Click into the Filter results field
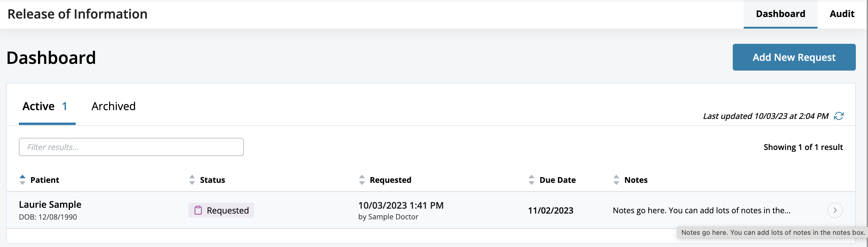The width and height of the screenshot is (868, 247). point(131,147)
